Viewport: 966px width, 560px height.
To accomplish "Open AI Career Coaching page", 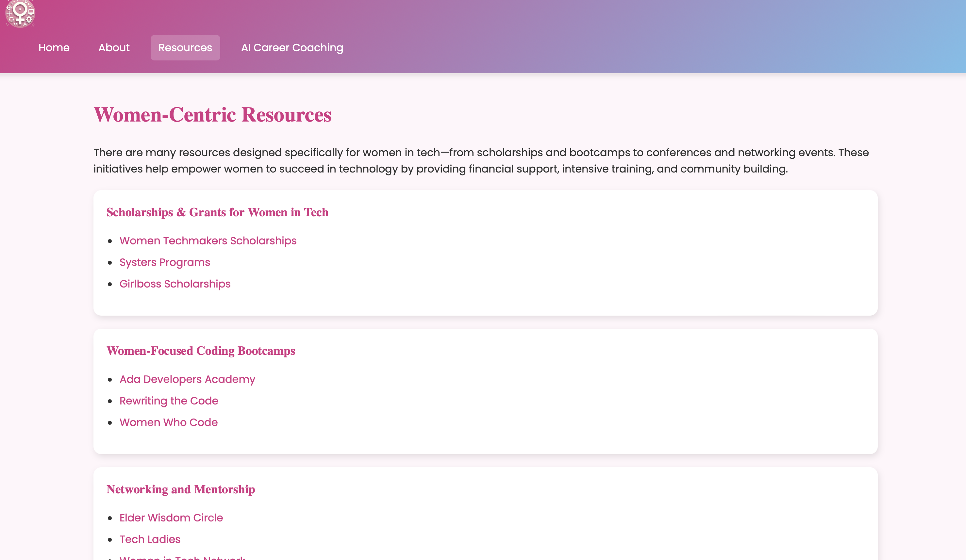I will tap(292, 47).
